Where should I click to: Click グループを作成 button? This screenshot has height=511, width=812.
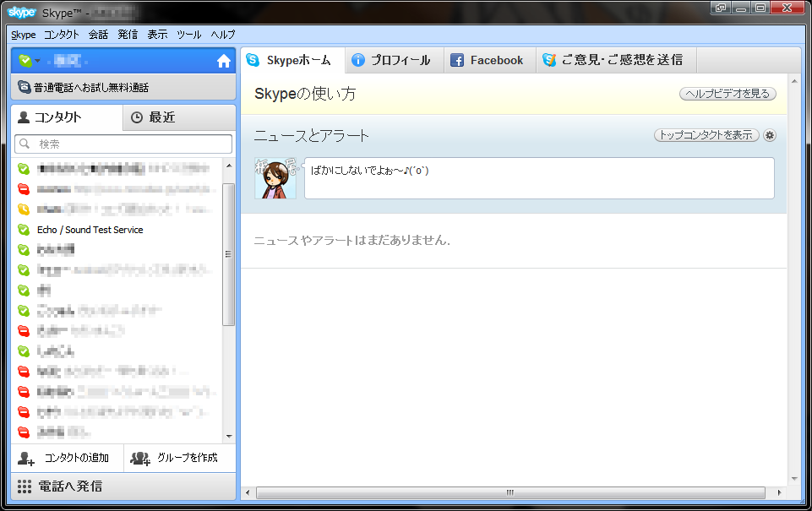(x=180, y=458)
